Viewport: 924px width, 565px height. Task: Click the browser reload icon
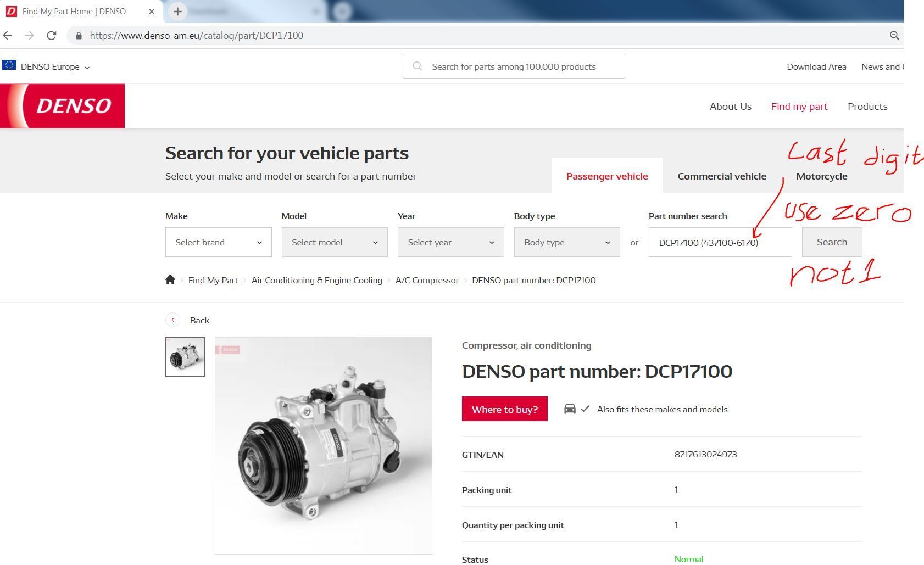[52, 36]
